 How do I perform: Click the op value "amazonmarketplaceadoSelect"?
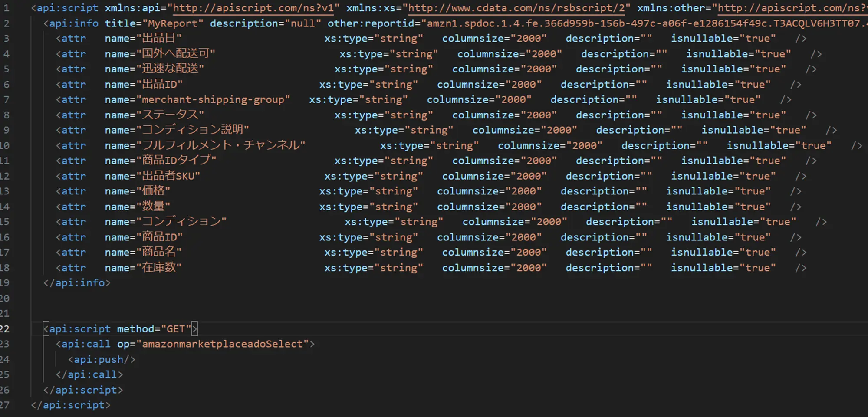(222, 344)
